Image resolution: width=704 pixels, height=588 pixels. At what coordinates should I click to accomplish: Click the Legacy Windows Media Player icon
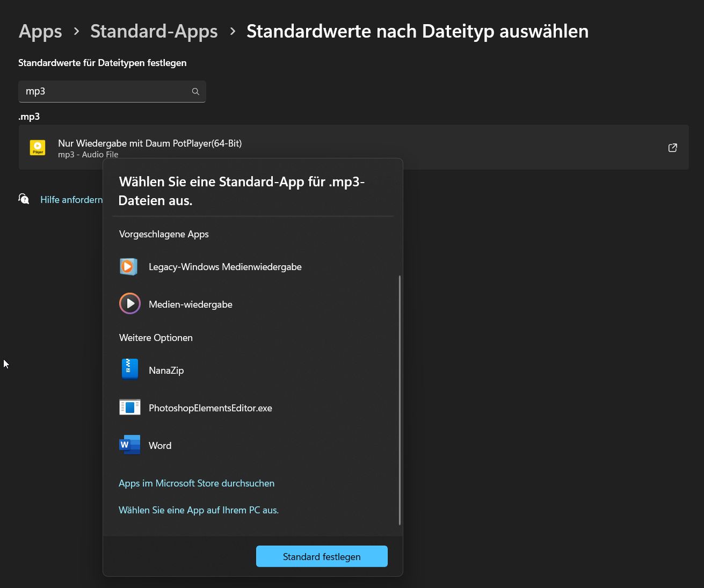pos(129,267)
